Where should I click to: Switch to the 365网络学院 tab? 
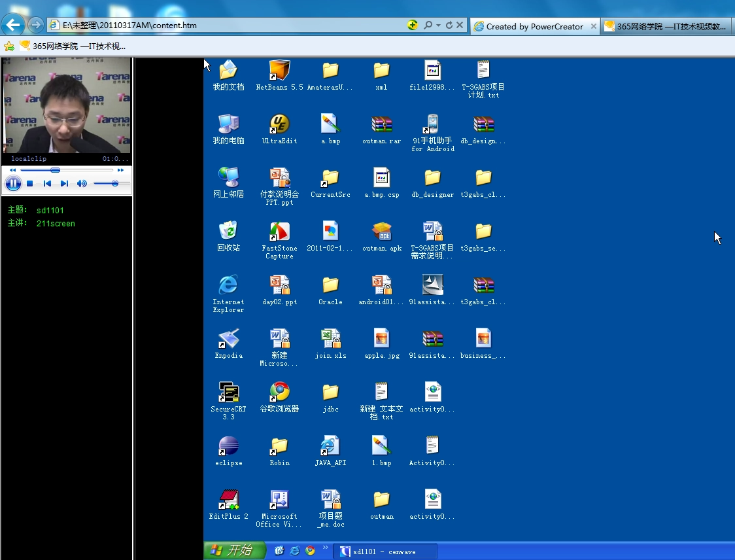667,26
